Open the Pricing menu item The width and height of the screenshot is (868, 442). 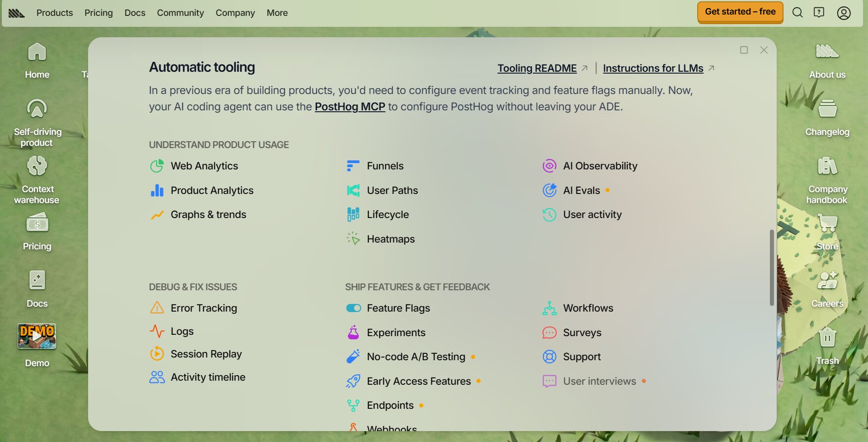pyautogui.click(x=99, y=13)
